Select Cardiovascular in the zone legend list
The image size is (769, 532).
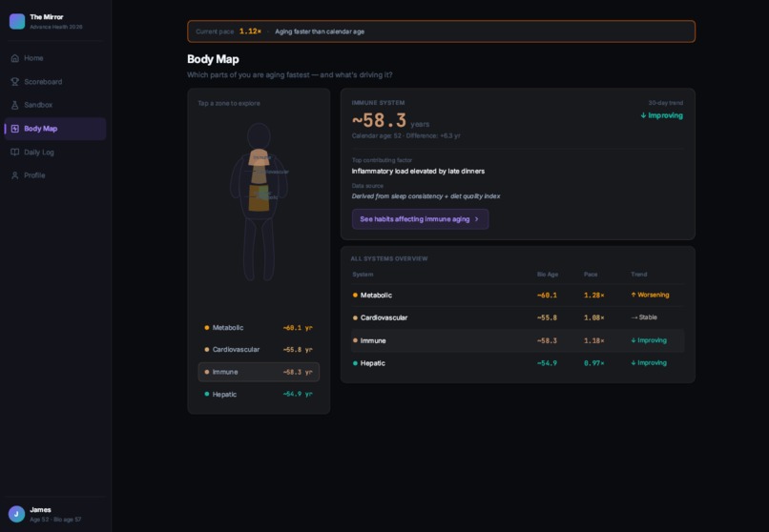point(259,350)
